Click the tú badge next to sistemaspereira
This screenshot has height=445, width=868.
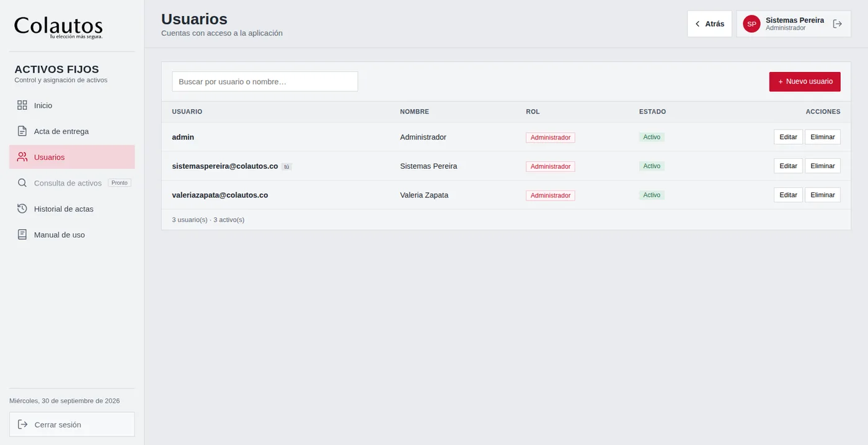pos(286,166)
